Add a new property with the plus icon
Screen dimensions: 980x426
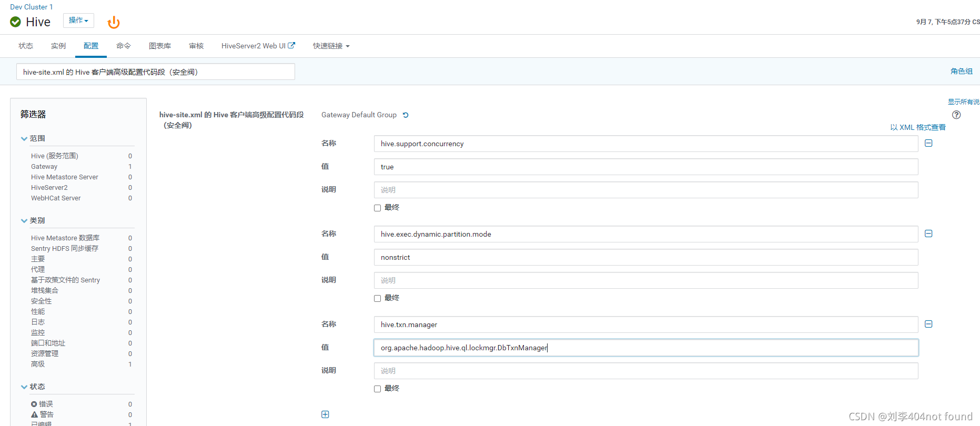pyautogui.click(x=325, y=414)
